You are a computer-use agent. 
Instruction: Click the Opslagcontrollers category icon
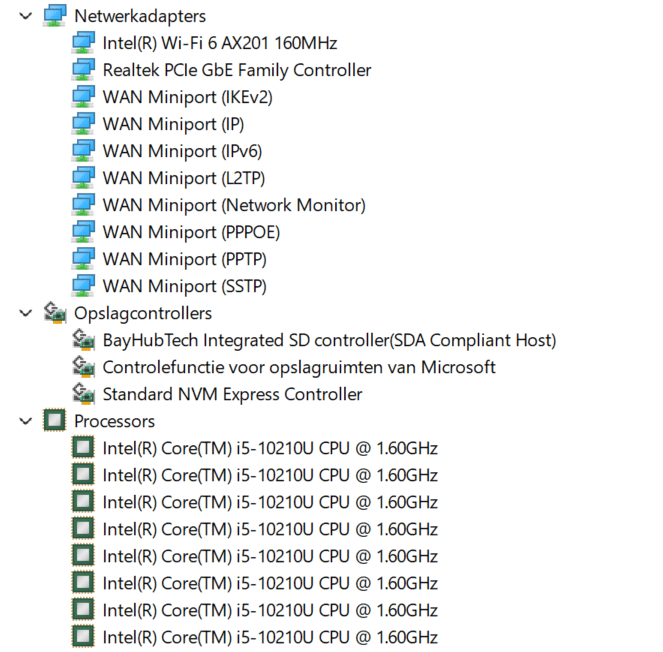coord(55,313)
